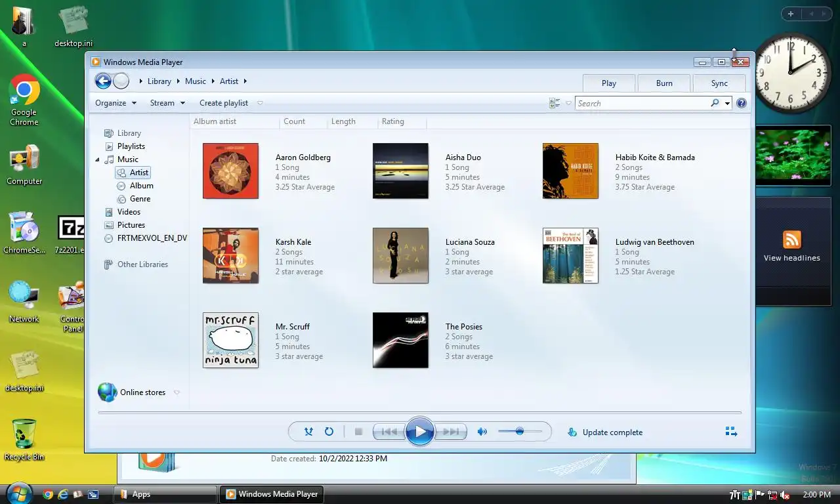This screenshot has height=504, width=840.
Task: Click the Update complete status icon
Action: tap(572, 432)
